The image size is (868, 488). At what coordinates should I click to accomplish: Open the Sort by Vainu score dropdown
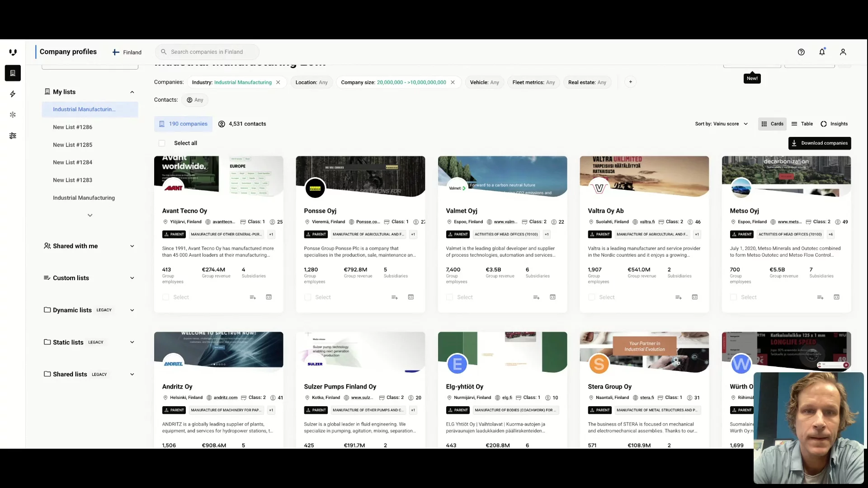click(x=722, y=124)
